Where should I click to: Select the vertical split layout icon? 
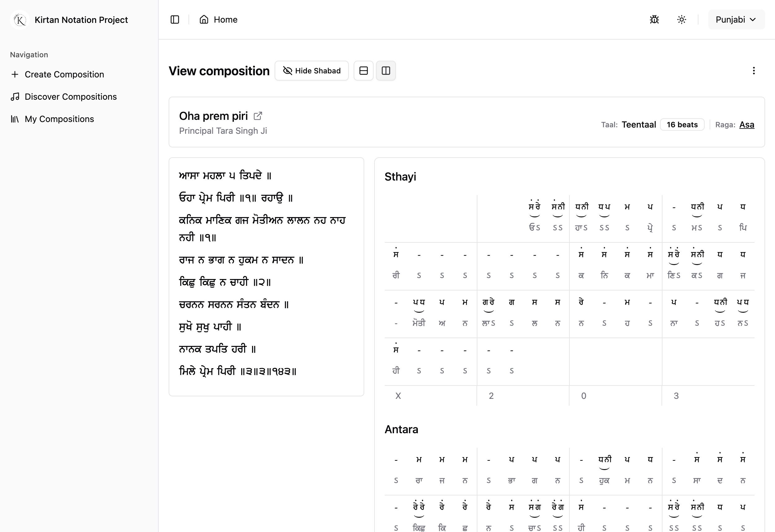pyautogui.click(x=386, y=70)
